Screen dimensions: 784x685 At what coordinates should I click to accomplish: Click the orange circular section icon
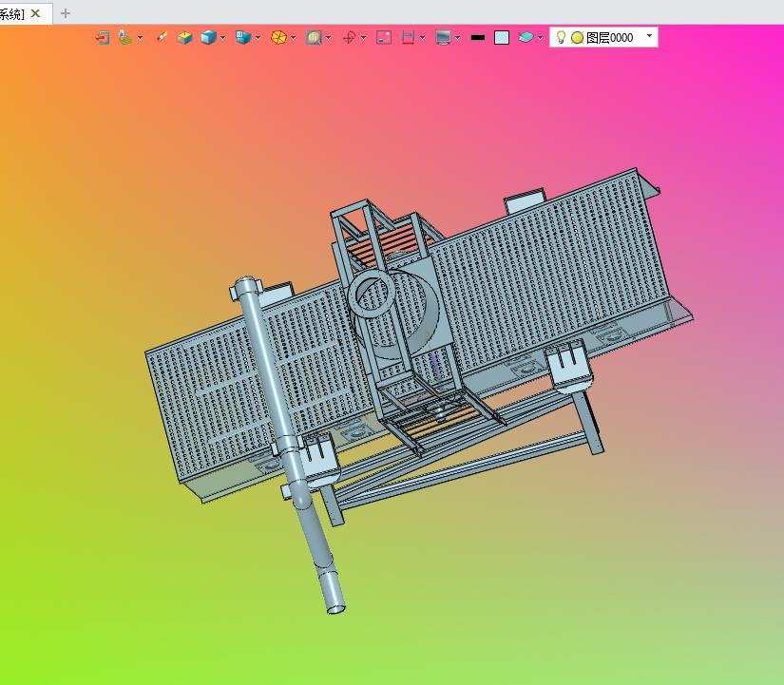click(x=278, y=37)
